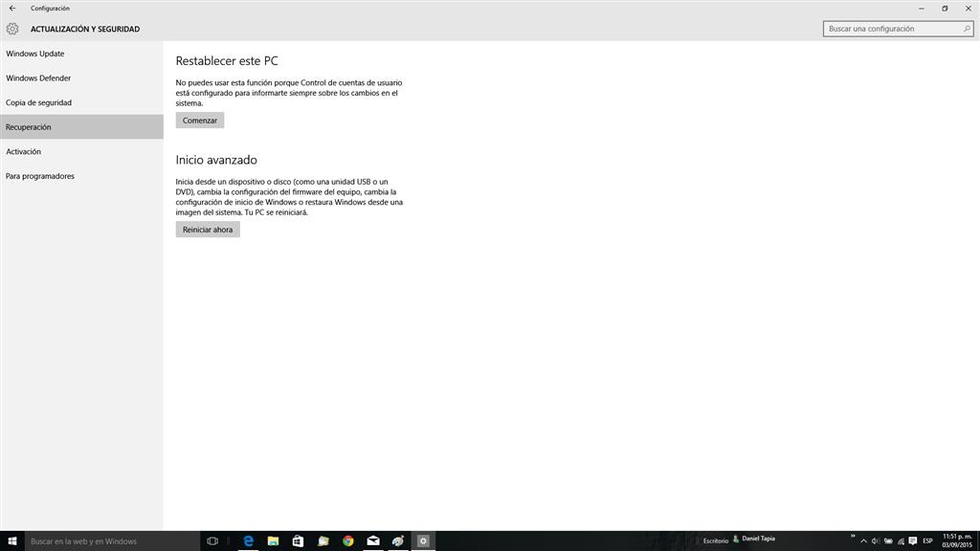Focus the Buscar una configuración field
Viewport: 980px width, 551px height.
click(x=898, y=29)
